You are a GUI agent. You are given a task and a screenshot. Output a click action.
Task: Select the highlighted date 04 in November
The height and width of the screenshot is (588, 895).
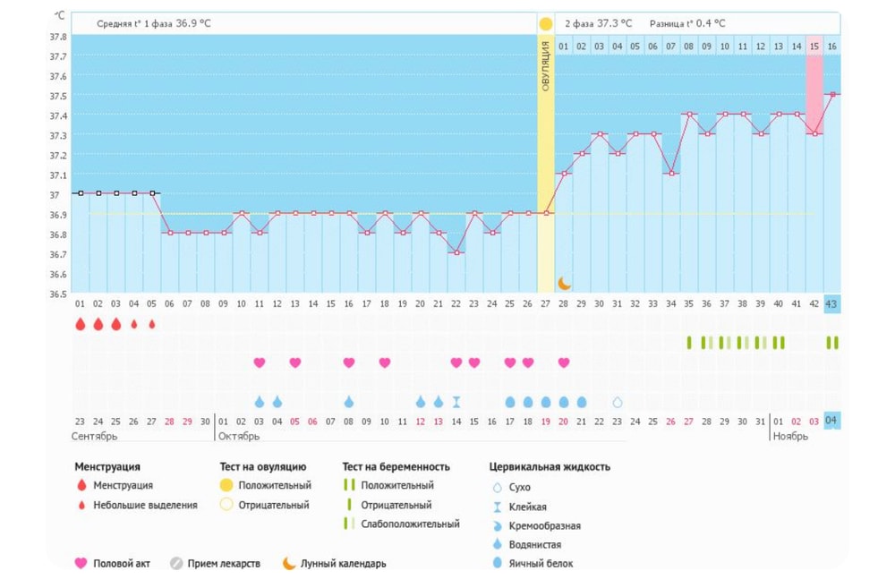[832, 421]
